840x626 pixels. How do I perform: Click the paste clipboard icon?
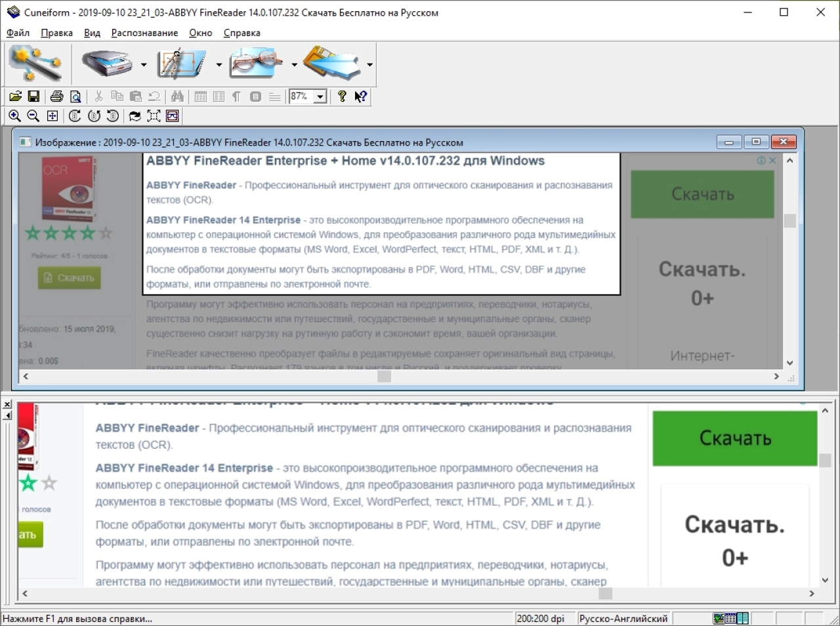click(136, 96)
